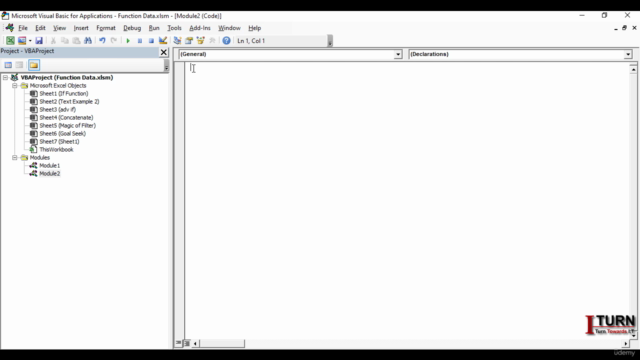Save the Function Data workbook
The image size is (640, 360).
[39, 40]
